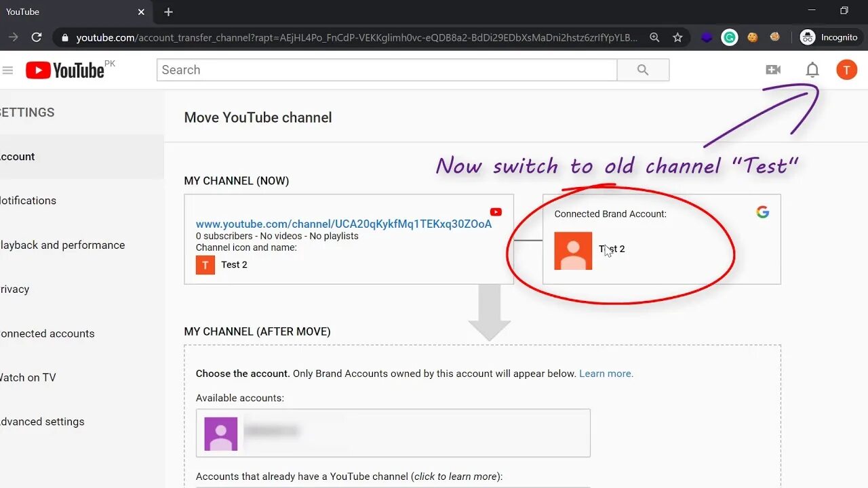Minimize the Chrome window
Screen dimensions: 868x488
[x=812, y=11]
